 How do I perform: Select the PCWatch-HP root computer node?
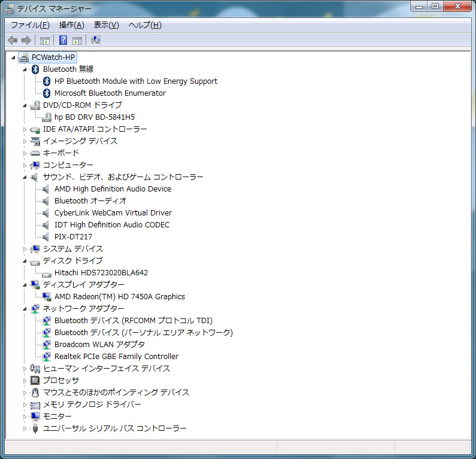click(53, 57)
